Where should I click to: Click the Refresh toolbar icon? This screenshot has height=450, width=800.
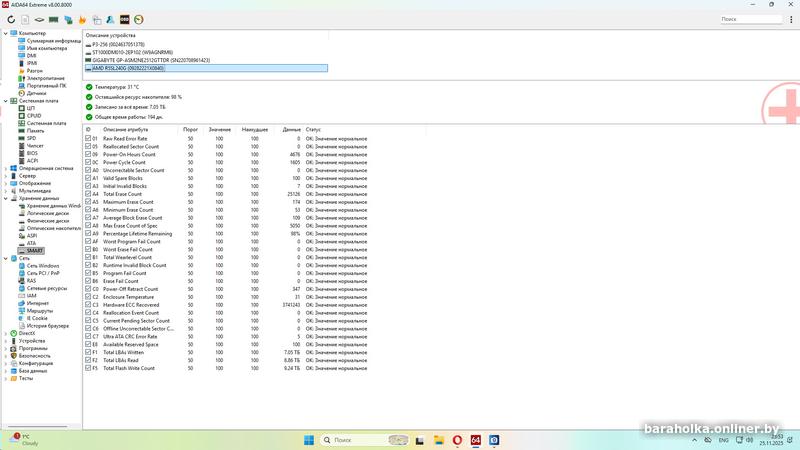(x=11, y=20)
